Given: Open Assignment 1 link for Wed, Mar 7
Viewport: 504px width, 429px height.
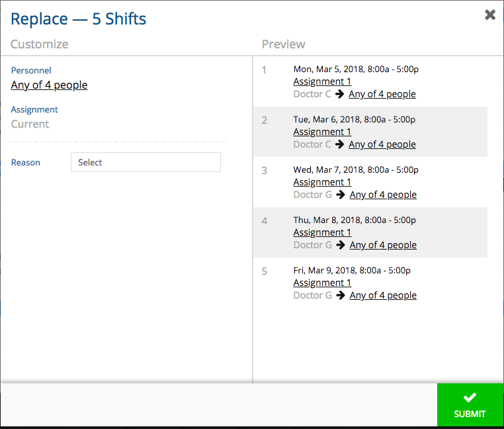Looking at the screenshot, I should (x=322, y=182).
